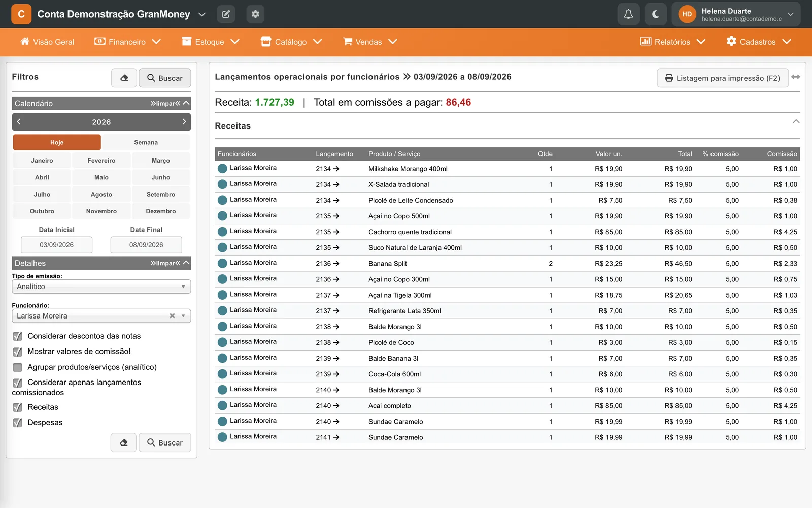Screen dimensions: 812x508
Task: Remove Larissa Moreira from Funcionário field
Action: click(172, 316)
